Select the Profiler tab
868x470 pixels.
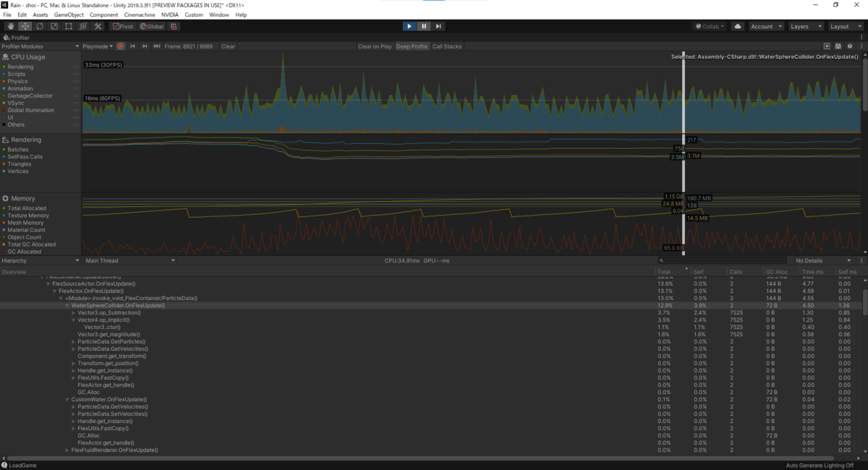coord(17,37)
